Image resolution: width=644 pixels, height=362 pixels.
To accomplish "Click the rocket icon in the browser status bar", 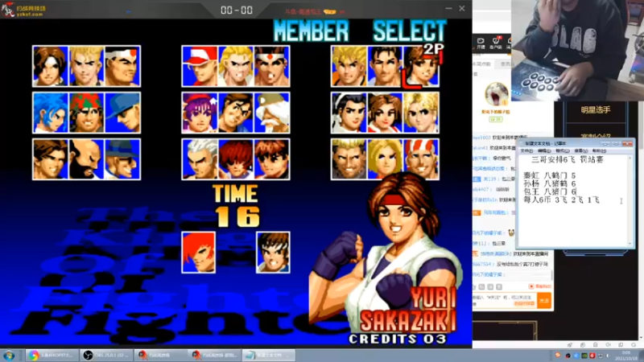I will 570,345.
